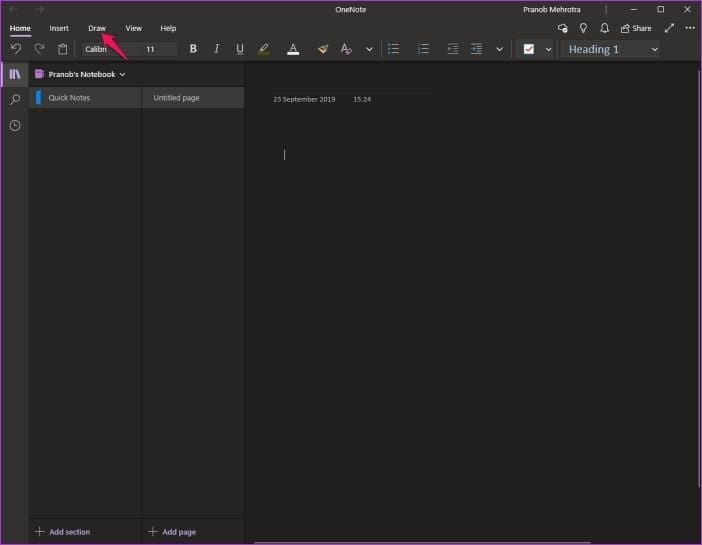The width and height of the screenshot is (702, 545).
Task: Start a bulleted list
Action: coord(393,49)
